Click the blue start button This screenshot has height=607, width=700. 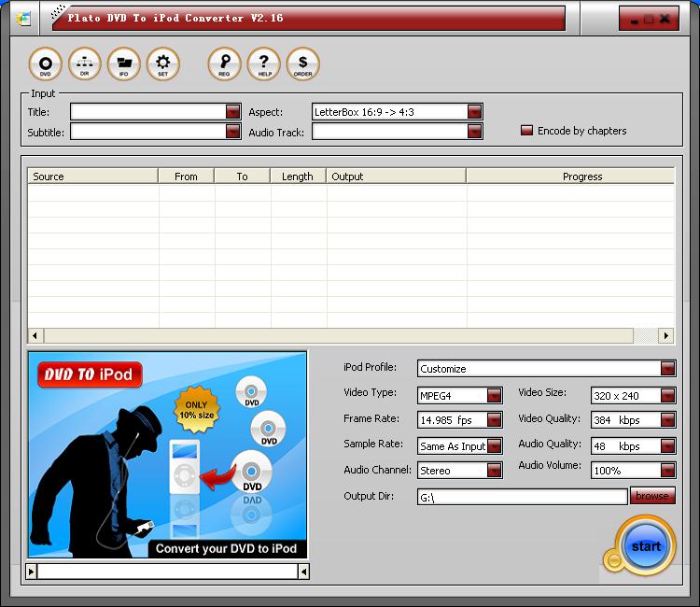point(646,545)
